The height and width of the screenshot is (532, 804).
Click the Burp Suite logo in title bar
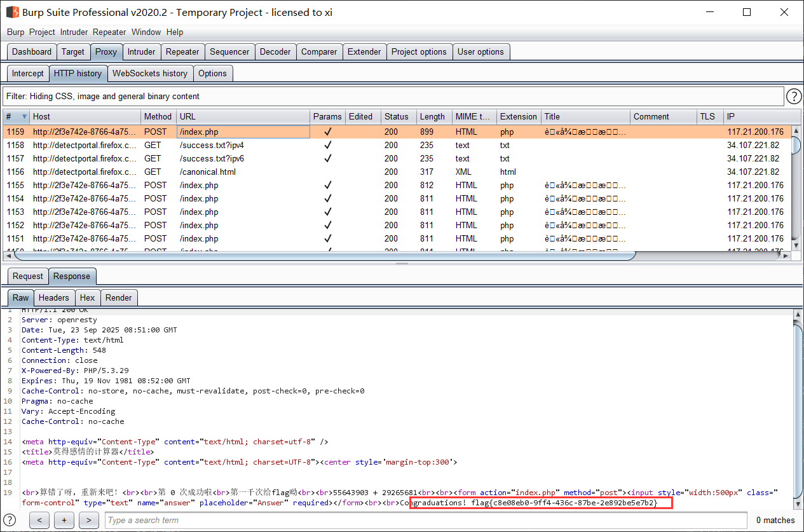point(12,12)
